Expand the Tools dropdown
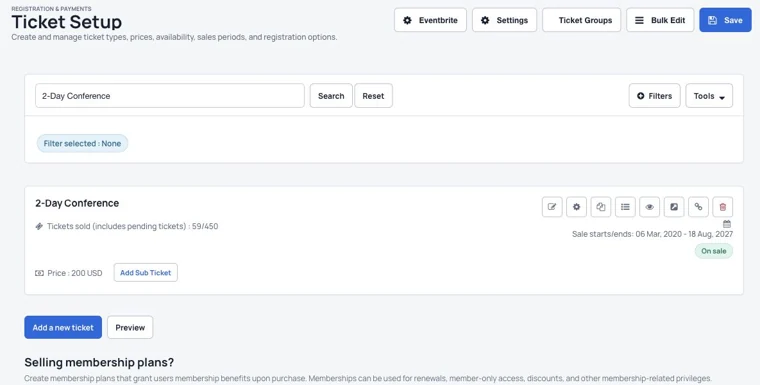This screenshot has height=385, width=760. pyautogui.click(x=709, y=96)
